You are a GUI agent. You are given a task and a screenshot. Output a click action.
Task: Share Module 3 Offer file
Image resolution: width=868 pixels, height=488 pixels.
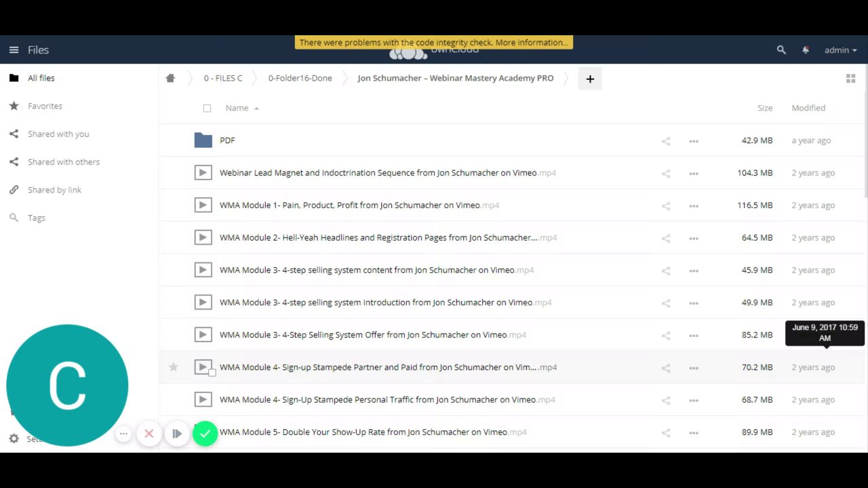pos(666,335)
